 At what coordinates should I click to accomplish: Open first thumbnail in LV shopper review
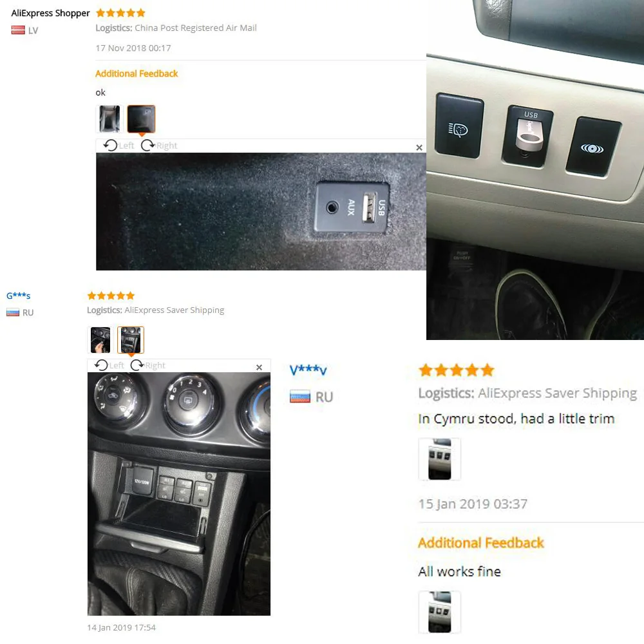tap(109, 119)
